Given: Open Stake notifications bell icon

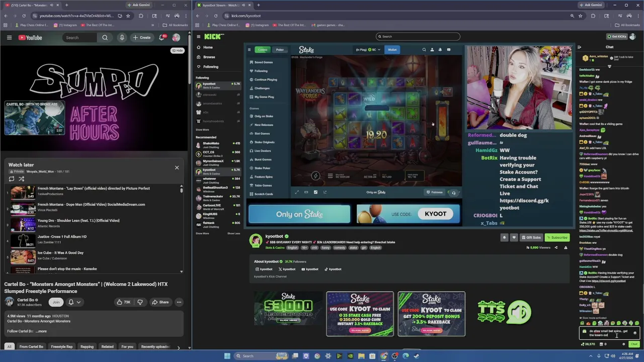Looking at the screenshot, I should click(x=440, y=50).
